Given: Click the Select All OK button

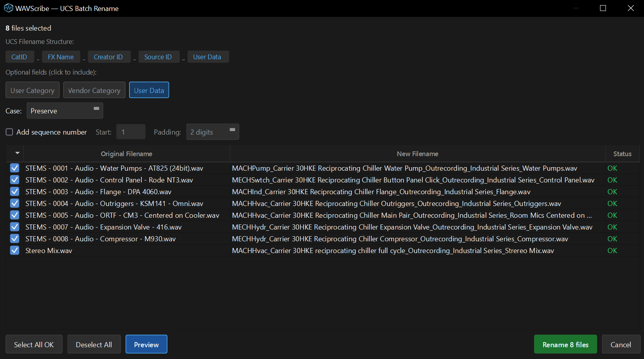Looking at the screenshot, I should pos(34,344).
